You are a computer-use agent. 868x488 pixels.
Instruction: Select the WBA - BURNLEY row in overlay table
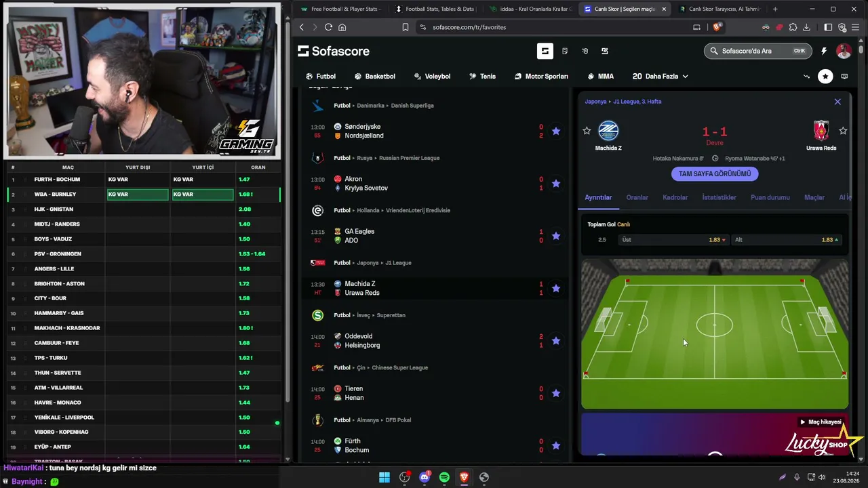click(144, 195)
